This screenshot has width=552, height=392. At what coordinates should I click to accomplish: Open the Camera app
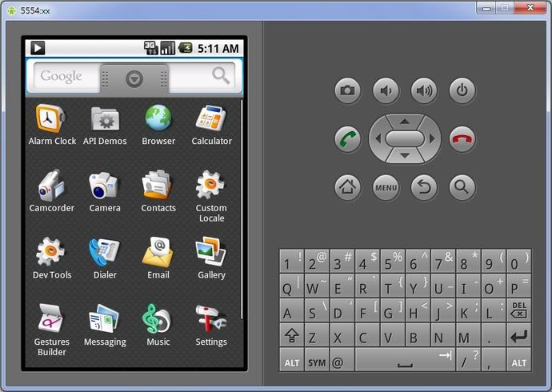[x=105, y=192]
